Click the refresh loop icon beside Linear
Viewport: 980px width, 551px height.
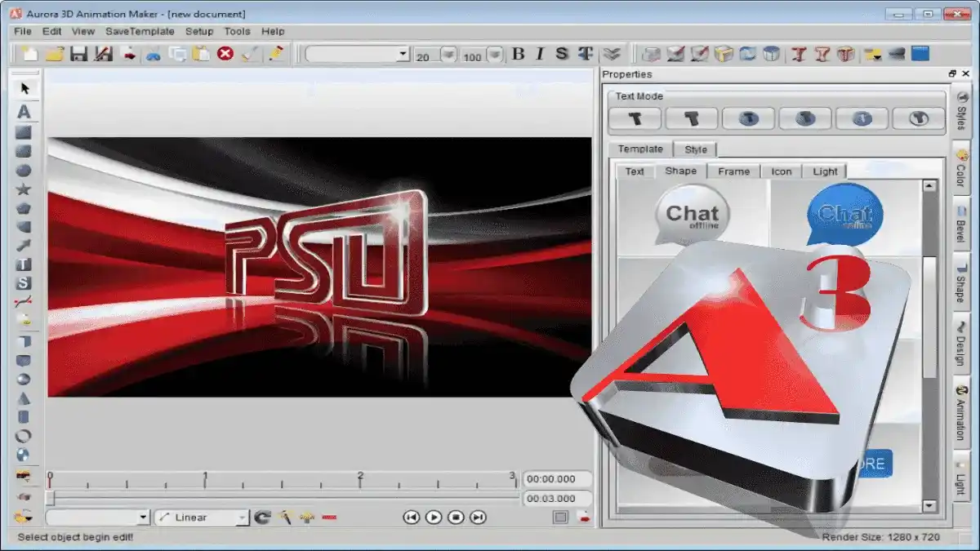[x=262, y=517]
